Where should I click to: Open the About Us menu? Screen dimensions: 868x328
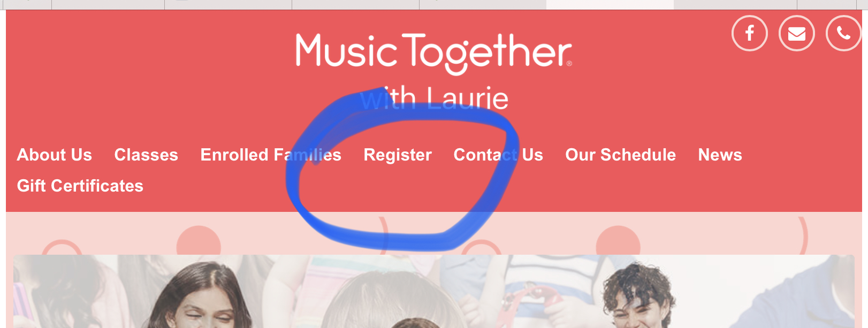tap(55, 155)
